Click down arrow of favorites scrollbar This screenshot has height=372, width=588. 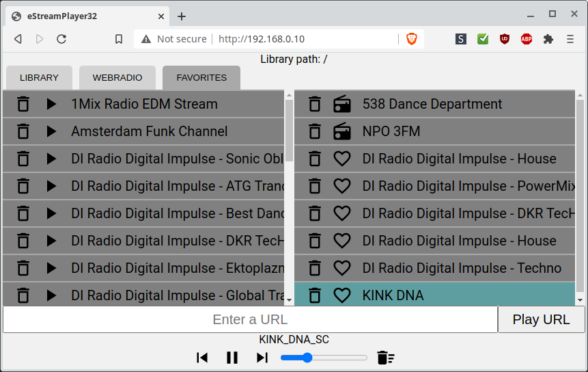coord(289,300)
